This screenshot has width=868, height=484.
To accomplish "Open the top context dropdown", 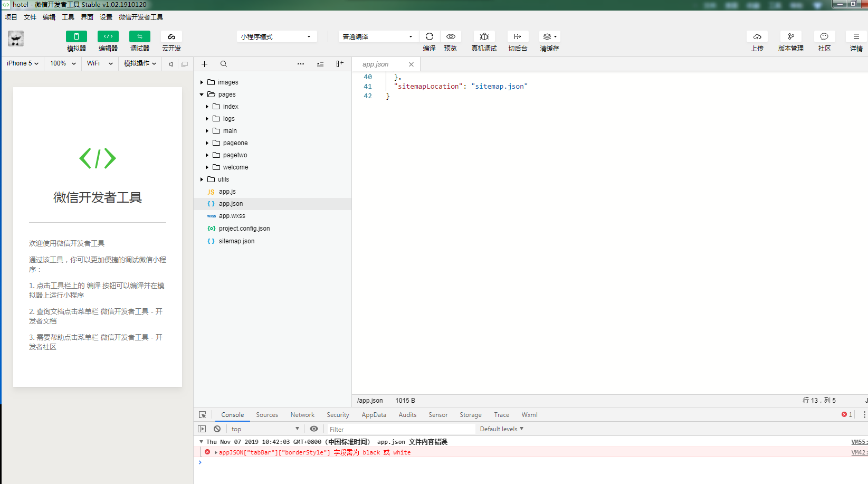I will pos(265,429).
